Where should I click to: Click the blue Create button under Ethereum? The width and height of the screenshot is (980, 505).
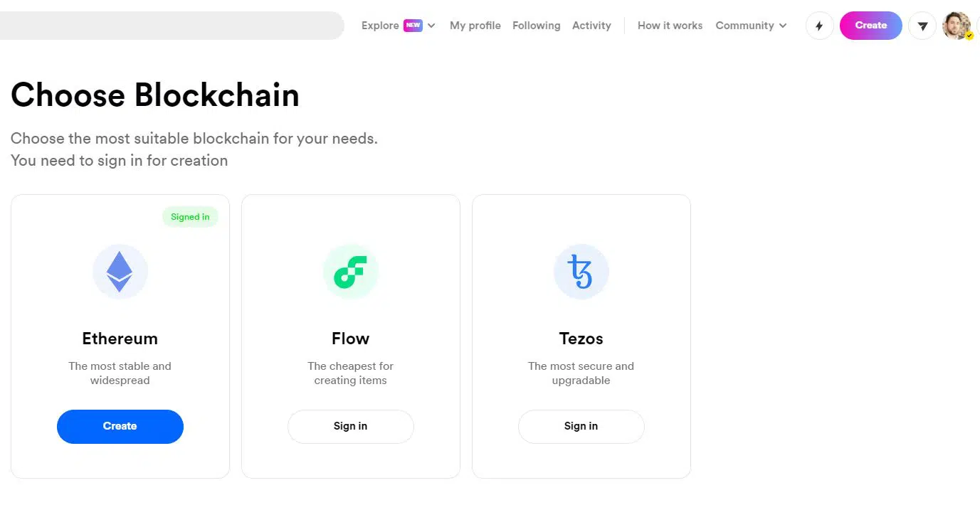pos(120,426)
